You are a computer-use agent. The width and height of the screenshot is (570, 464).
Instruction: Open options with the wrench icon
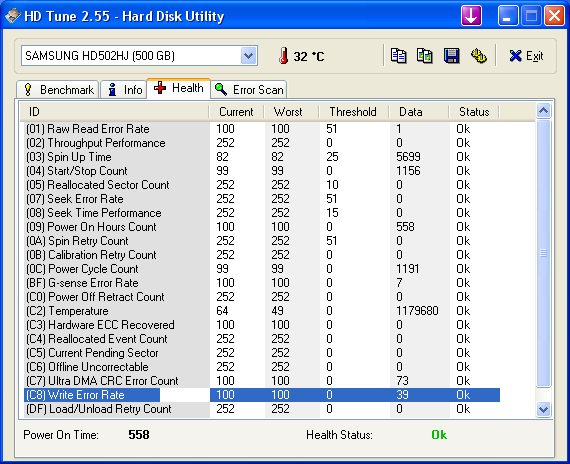[x=479, y=56]
